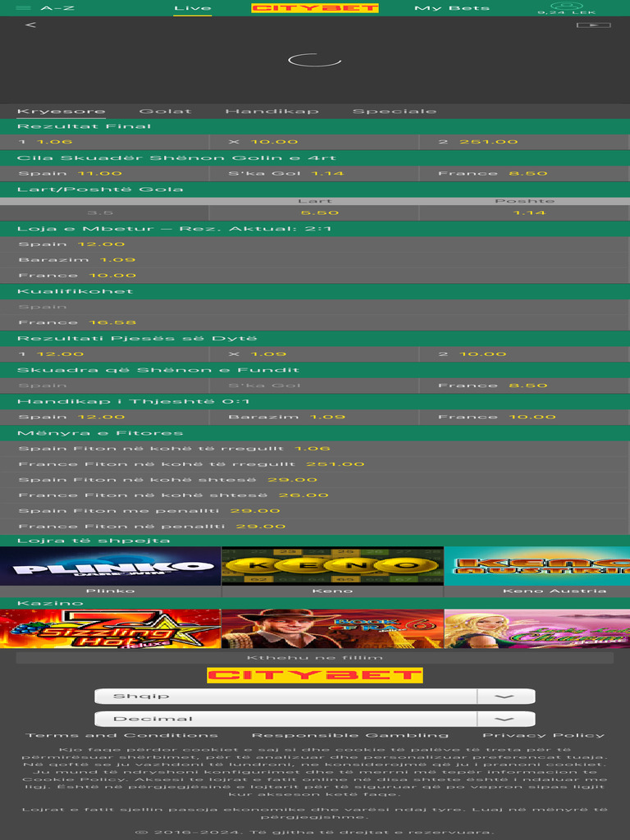This screenshot has width=630, height=840.
Task: Pick France to qualify at 16.58
Action: coord(315,322)
